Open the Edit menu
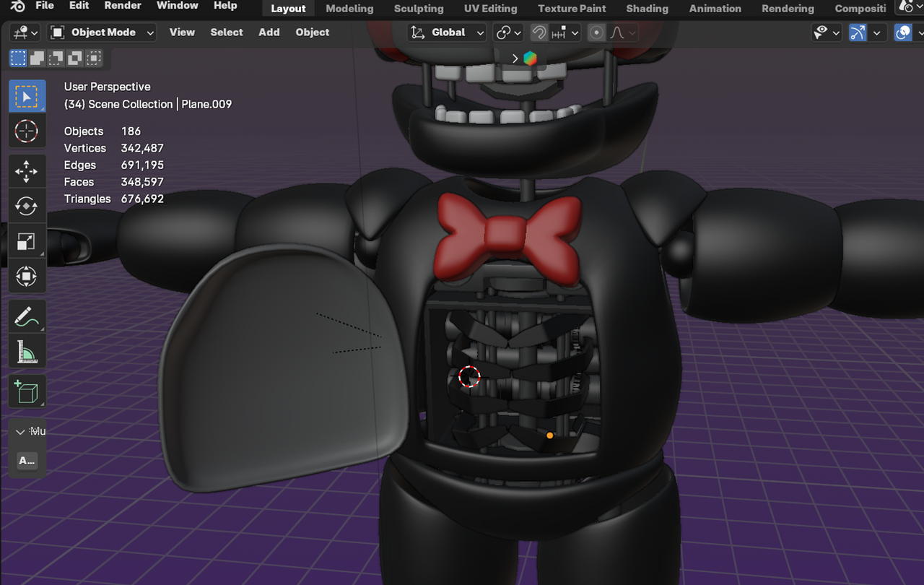Viewport: 924px width, 585px height. [x=79, y=6]
